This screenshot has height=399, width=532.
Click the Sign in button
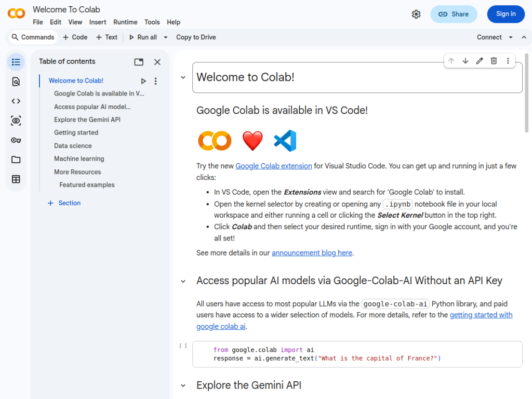[506, 14]
